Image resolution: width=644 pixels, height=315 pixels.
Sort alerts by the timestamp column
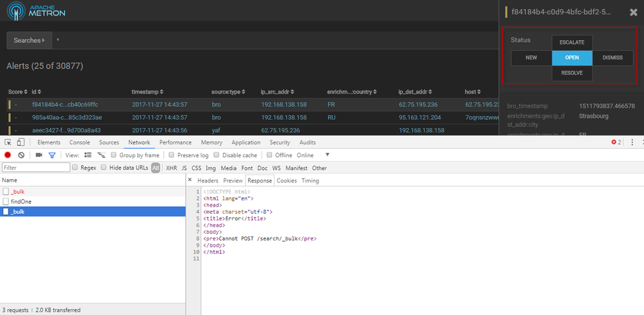click(x=147, y=92)
